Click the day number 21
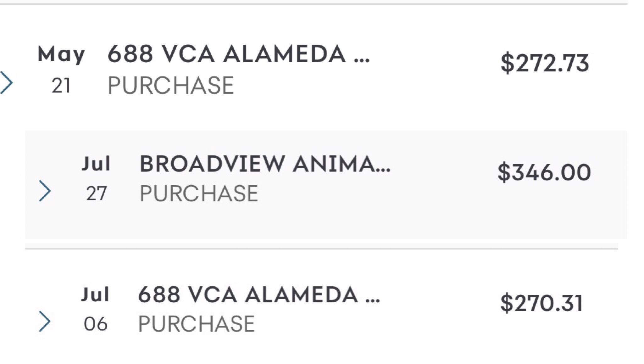Image resolution: width=644 pixels, height=364 pixels. pyautogui.click(x=61, y=86)
